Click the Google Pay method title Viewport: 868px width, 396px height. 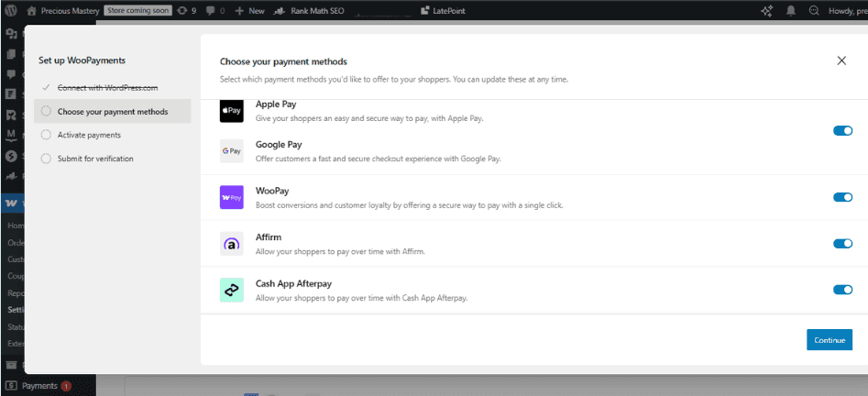(279, 145)
